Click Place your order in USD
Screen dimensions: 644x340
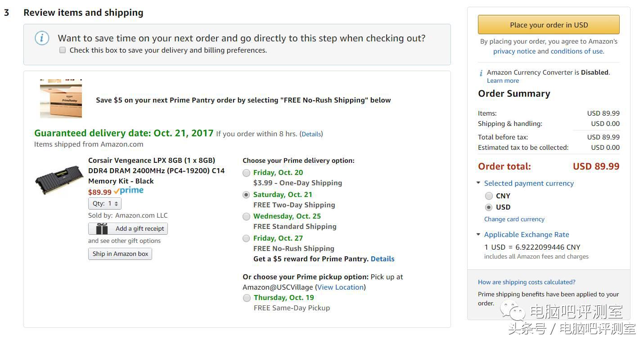549,25
